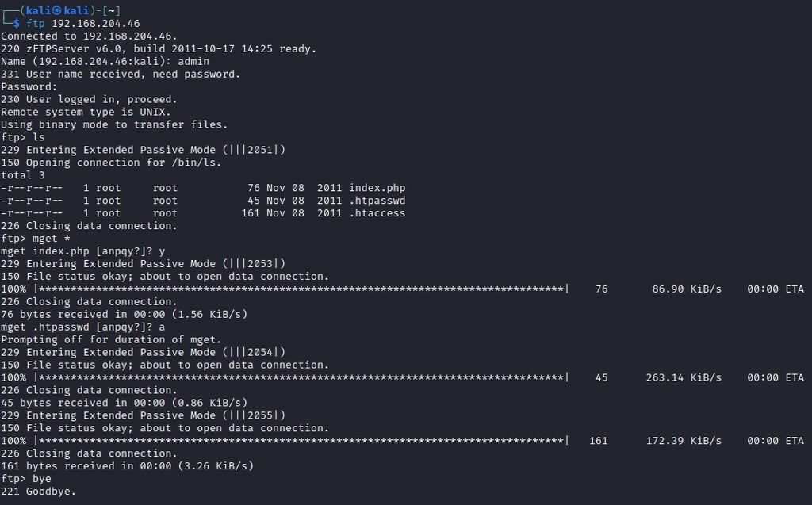Click the "230 User logged in" message
Image resolution: width=812 pixels, height=505 pixels.
[89, 99]
